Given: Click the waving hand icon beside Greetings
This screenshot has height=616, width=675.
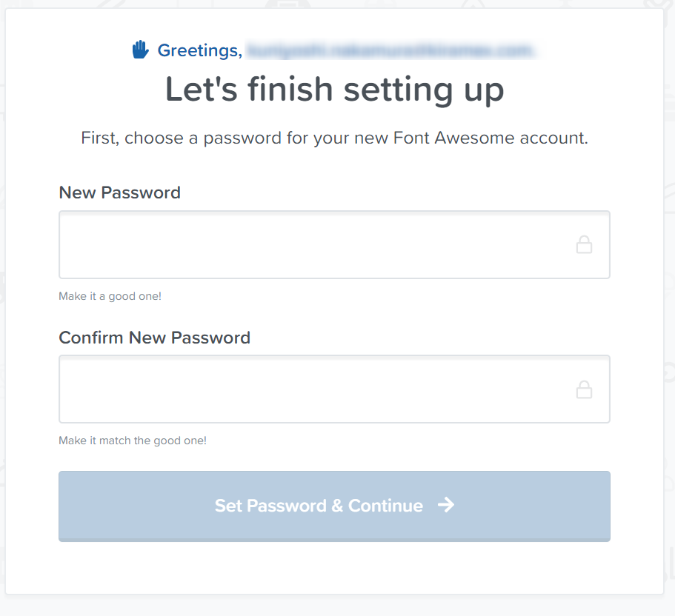Looking at the screenshot, I should (x=140, y=50).
